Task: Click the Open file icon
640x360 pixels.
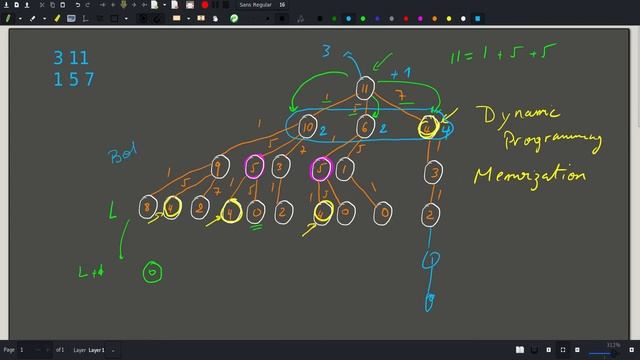Action: 27,5
